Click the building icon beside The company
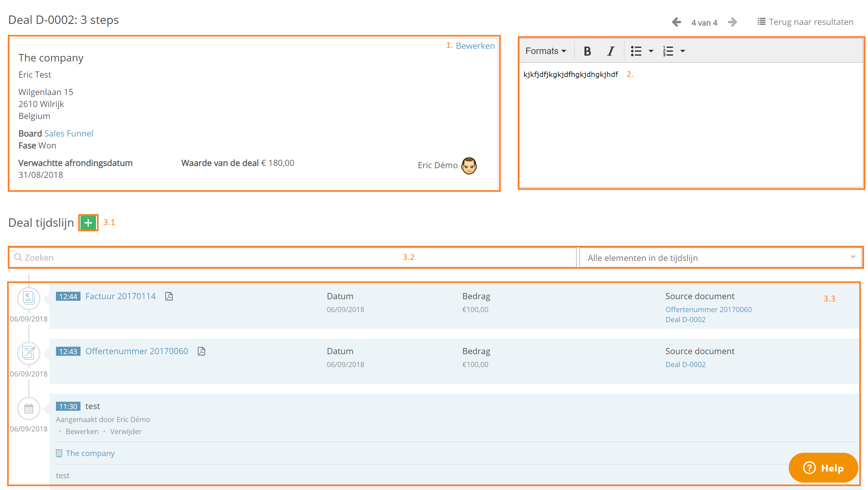Screen dimensions: 868x490 (x=59, y=453)
